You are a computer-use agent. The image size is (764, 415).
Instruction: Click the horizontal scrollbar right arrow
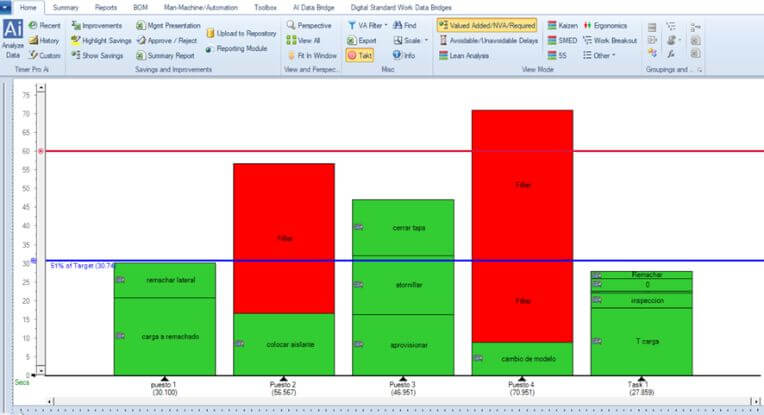point(755,401)
